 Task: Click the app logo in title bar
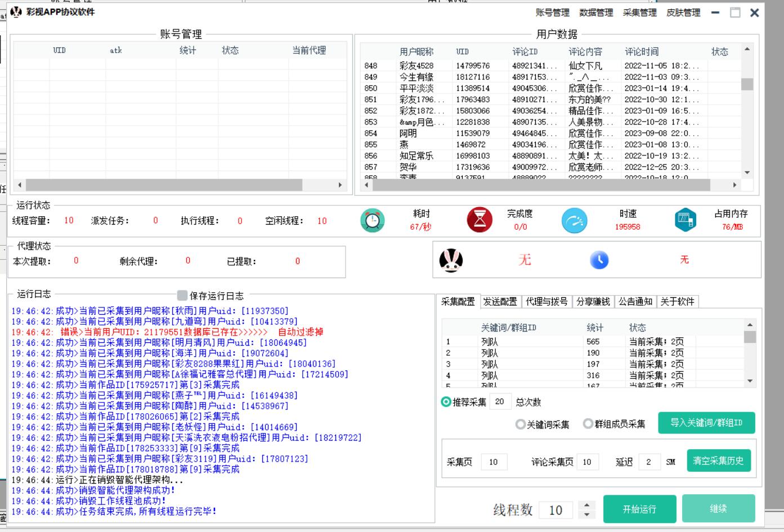[x=16, y=12]
